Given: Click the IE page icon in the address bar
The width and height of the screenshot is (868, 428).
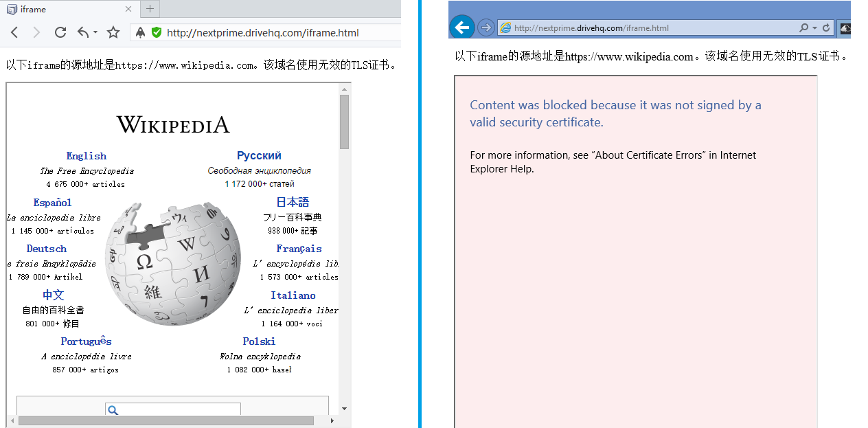Looking at the screenshot, I should [x=506, y=28].
